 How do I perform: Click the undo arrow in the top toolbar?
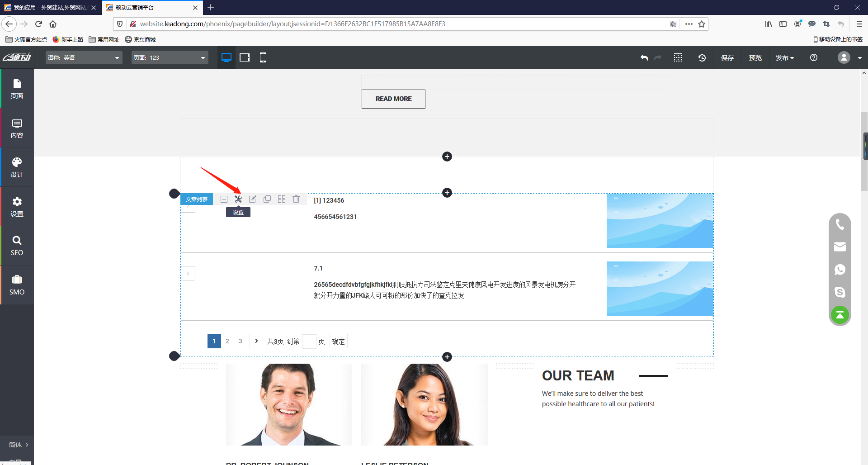[x=644, y=58]
